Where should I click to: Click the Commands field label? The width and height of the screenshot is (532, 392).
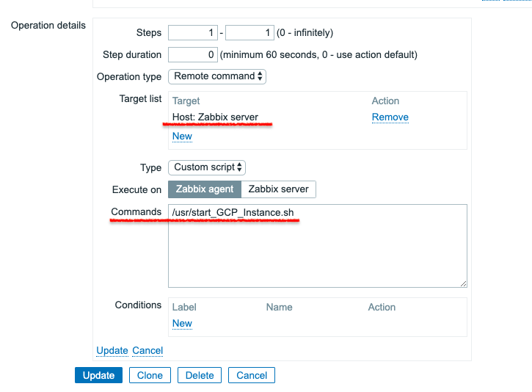[136, 211]
